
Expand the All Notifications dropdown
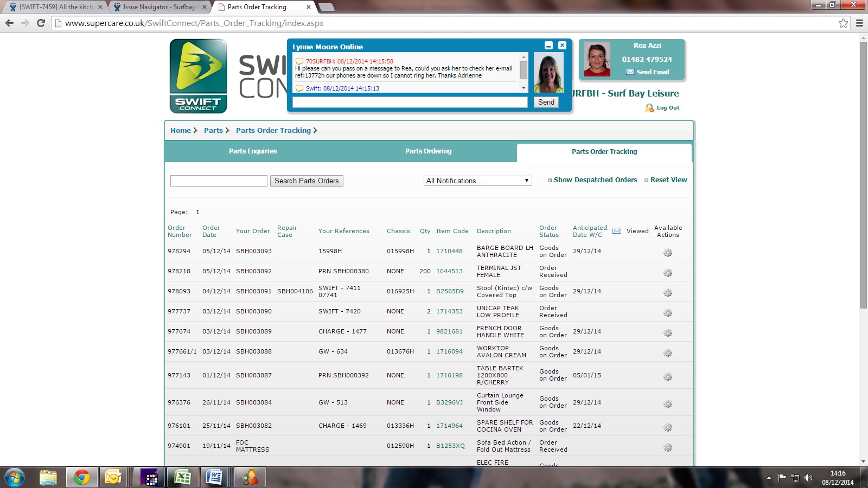coord(477,181)
